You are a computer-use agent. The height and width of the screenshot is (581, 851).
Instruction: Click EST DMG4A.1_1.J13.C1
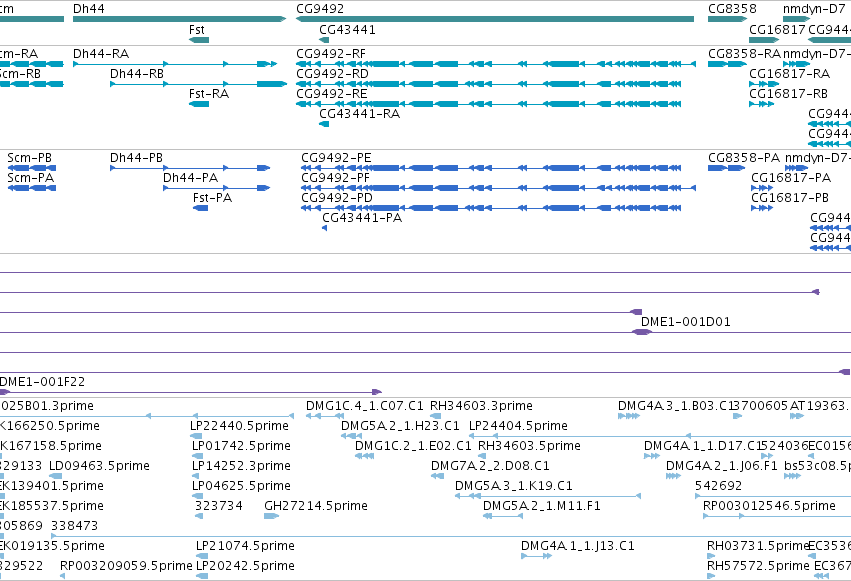pos(536,556)
